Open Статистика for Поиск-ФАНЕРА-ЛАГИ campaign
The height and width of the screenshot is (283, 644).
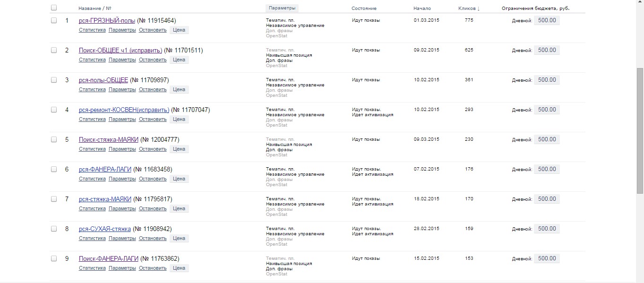coord(92,268)
